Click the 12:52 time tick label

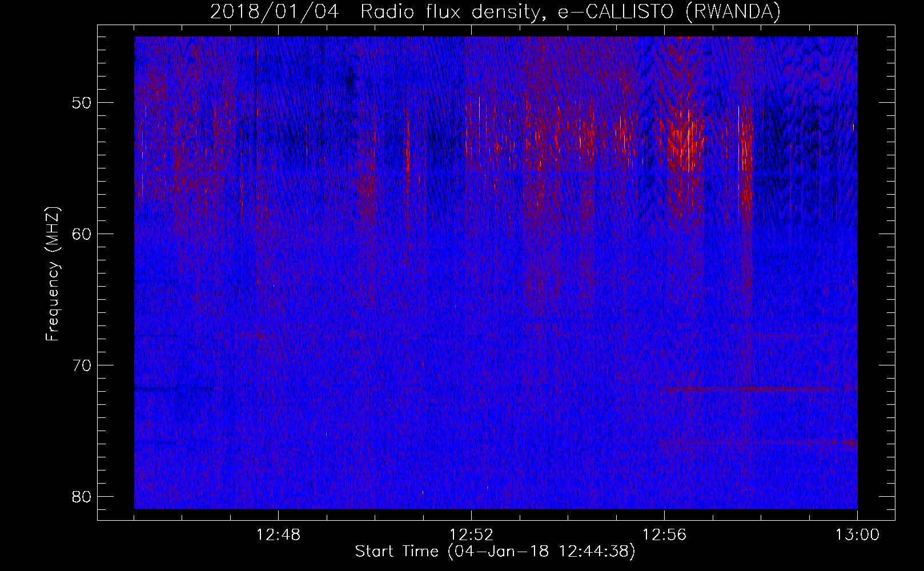[471, 535]
